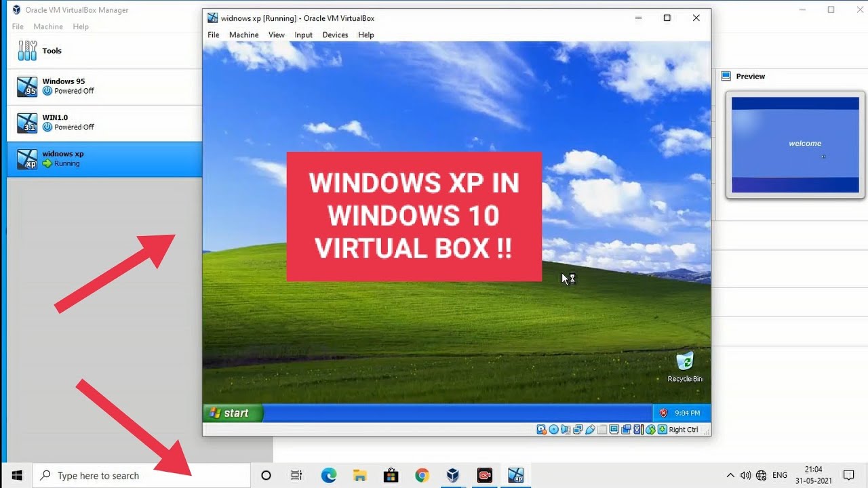The image size is (868, 488).
Task: Minimize the XP VM window
Action: click(637, 18)
